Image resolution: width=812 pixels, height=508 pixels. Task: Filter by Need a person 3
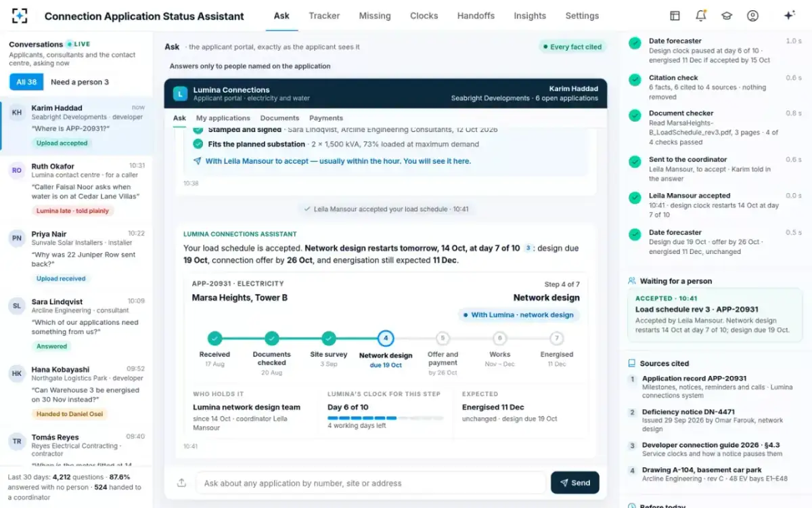pyautogui.click(x=80, y=82)
